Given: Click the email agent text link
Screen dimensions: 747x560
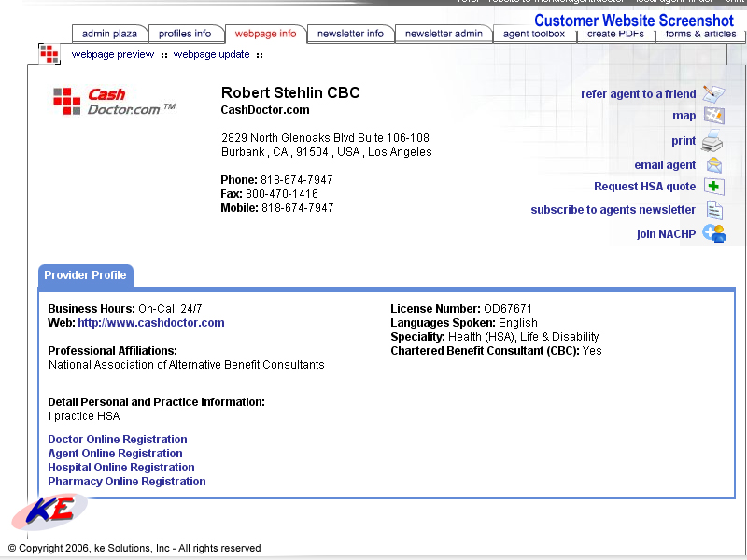Looking at the screenshot, I should point(665,165).
